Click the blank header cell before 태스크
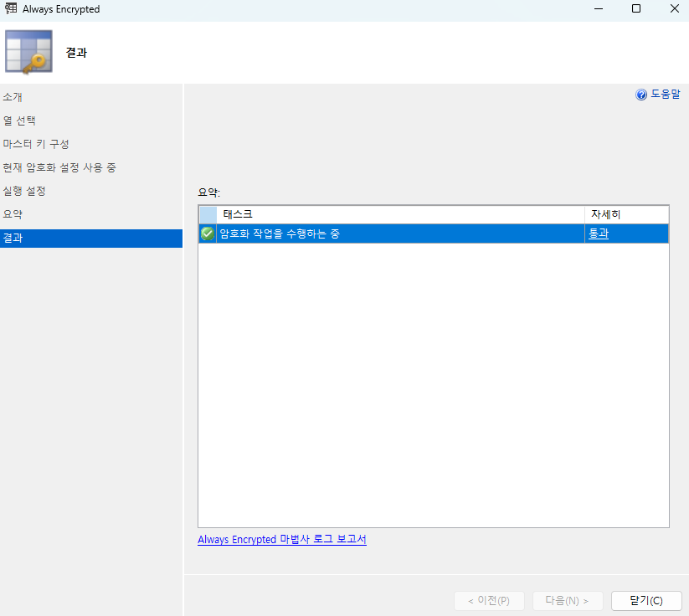This screenshot has width=689, height=616. (208, 215)
